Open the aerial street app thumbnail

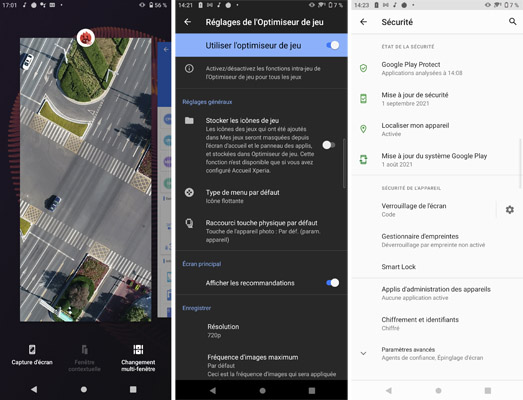85,179
